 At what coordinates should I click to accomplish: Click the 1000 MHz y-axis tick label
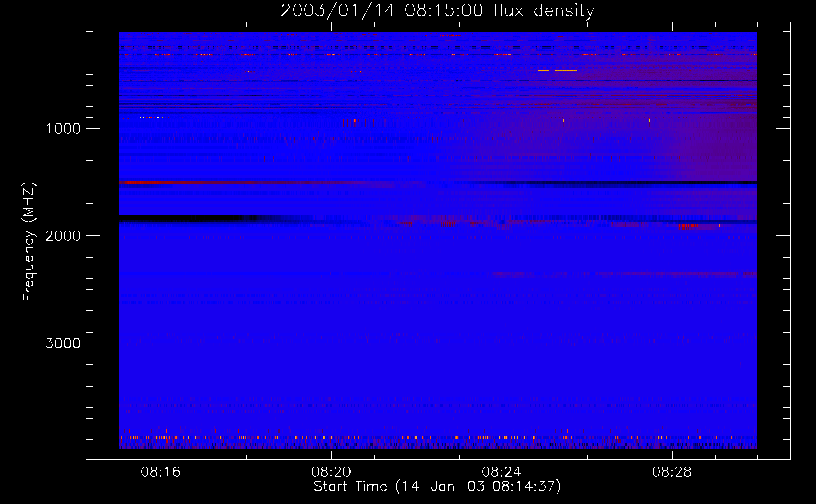(63, 129)
